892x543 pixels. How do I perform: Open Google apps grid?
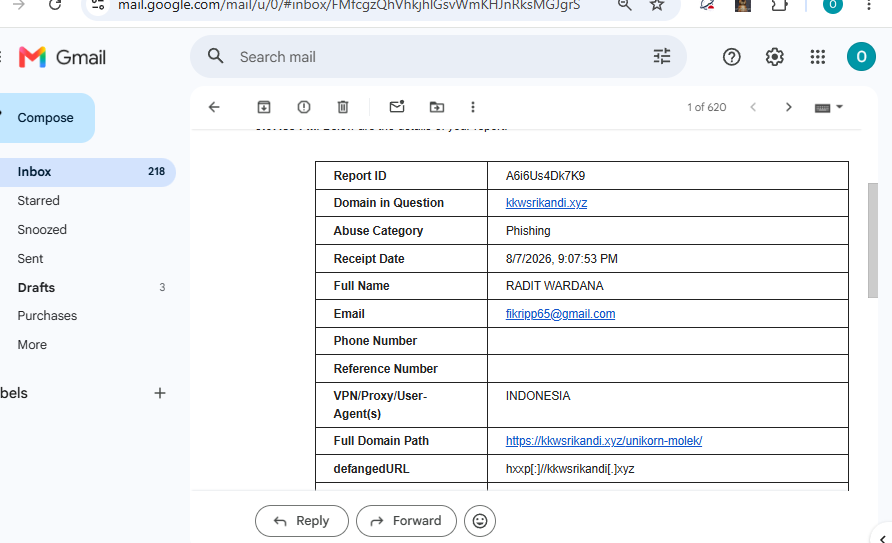pos(817,57)
